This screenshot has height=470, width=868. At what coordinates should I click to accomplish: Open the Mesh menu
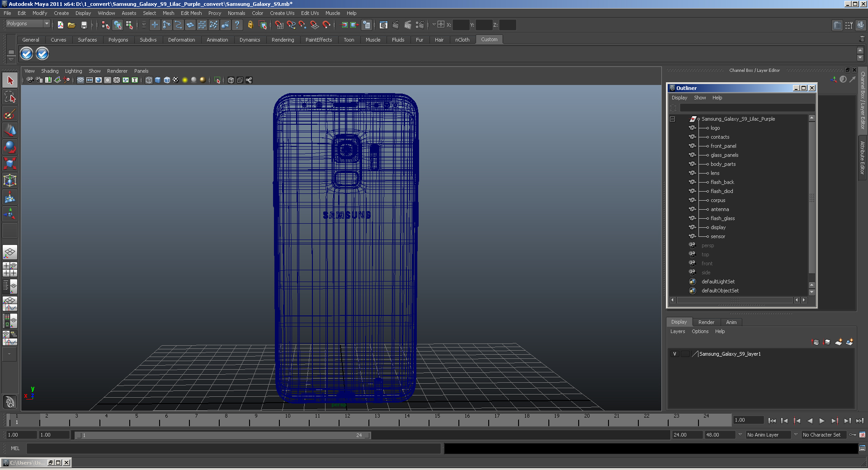point(168,13)
